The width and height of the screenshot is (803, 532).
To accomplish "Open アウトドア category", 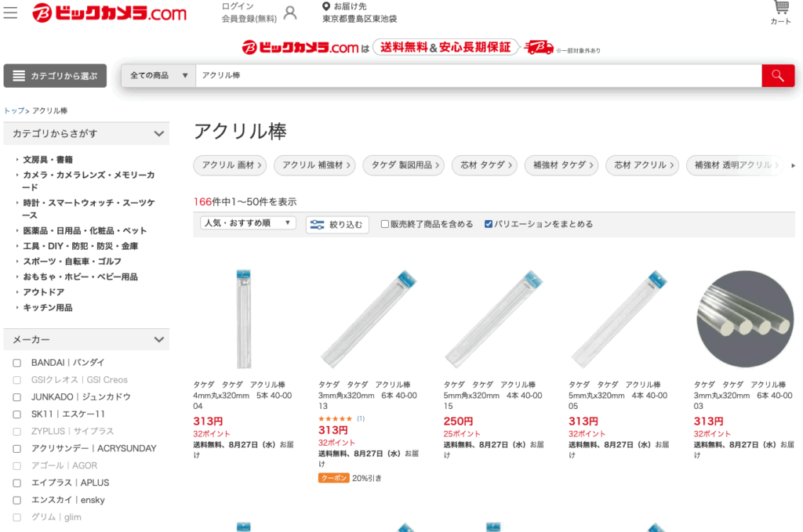I will click(x=44, y=292).
